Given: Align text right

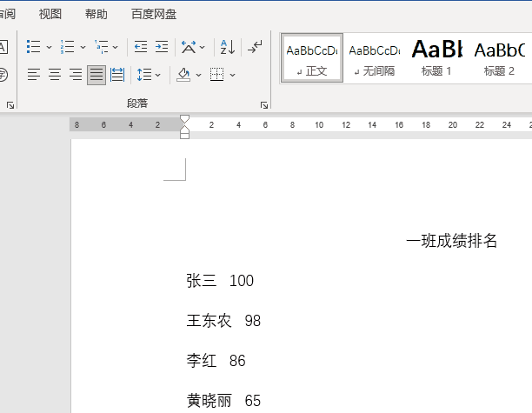Looking at the screenshot, I should [x=76, y=74].
